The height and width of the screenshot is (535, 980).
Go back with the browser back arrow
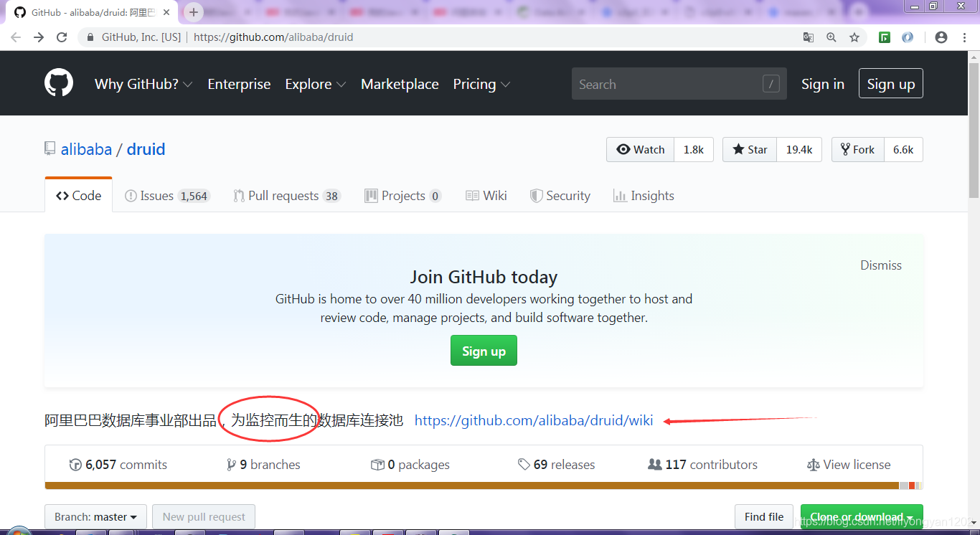16,37
